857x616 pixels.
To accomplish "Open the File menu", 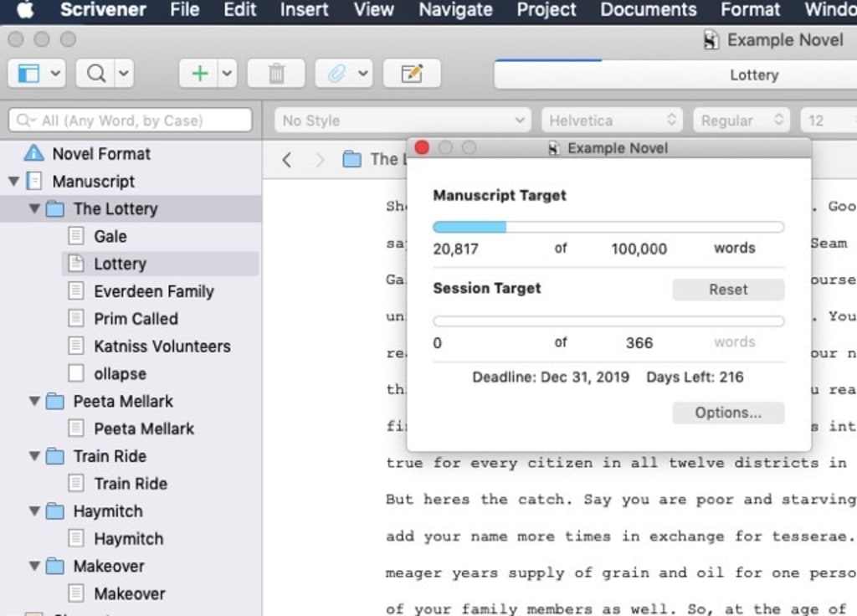I will pyautogui.click(x=185, y=10).
